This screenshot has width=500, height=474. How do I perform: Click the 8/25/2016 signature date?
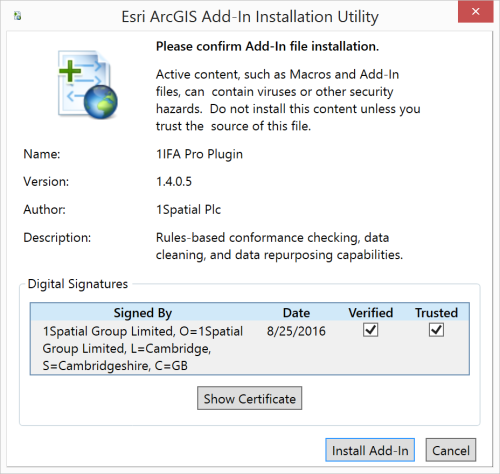coord(296,331)
